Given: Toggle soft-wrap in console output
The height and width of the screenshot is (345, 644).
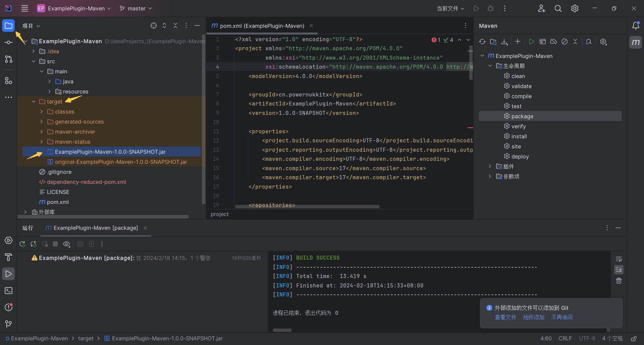Looking at the screenshot, I should (619, 259).
